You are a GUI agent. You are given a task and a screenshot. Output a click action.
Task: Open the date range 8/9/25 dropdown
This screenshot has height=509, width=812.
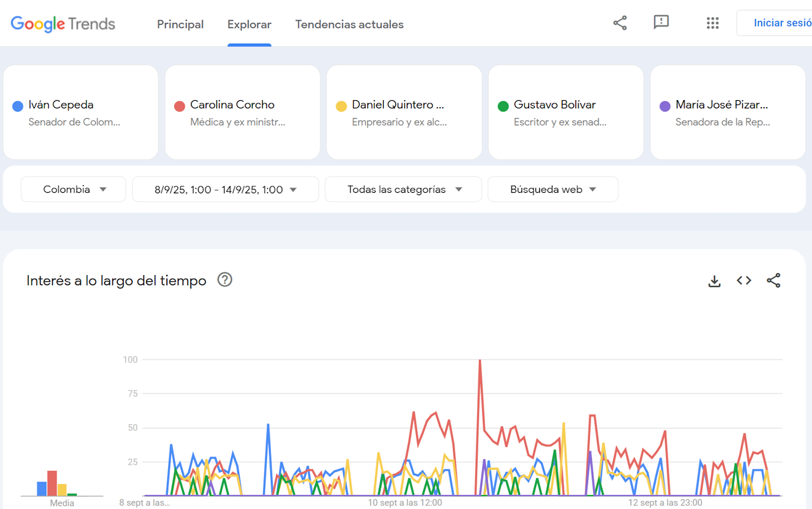coord(225,190)
